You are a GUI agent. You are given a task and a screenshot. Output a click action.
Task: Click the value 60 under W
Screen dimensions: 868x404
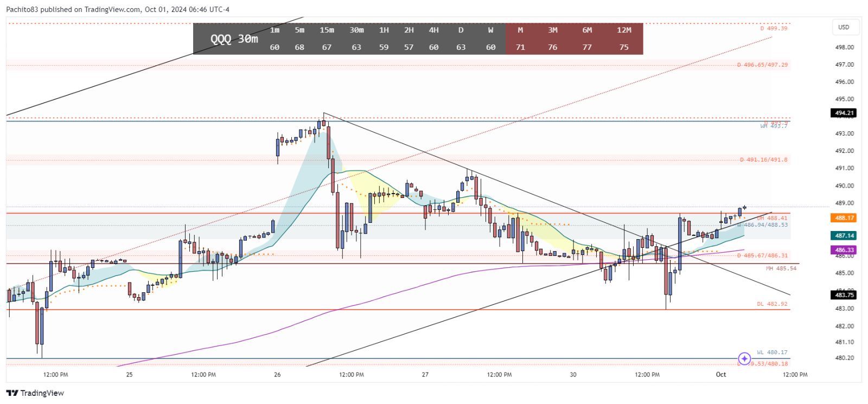pyautogui.click(x=490, y=48)
